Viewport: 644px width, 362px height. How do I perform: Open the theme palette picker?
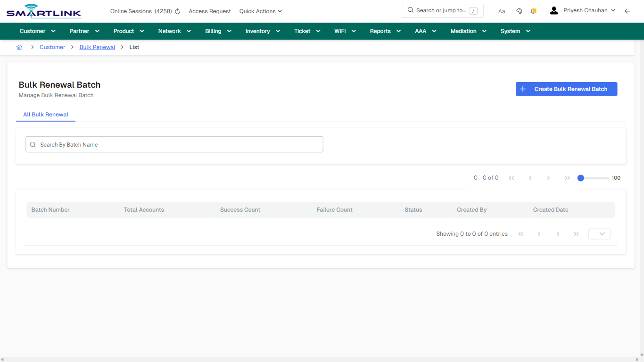[x=519, y=11]
